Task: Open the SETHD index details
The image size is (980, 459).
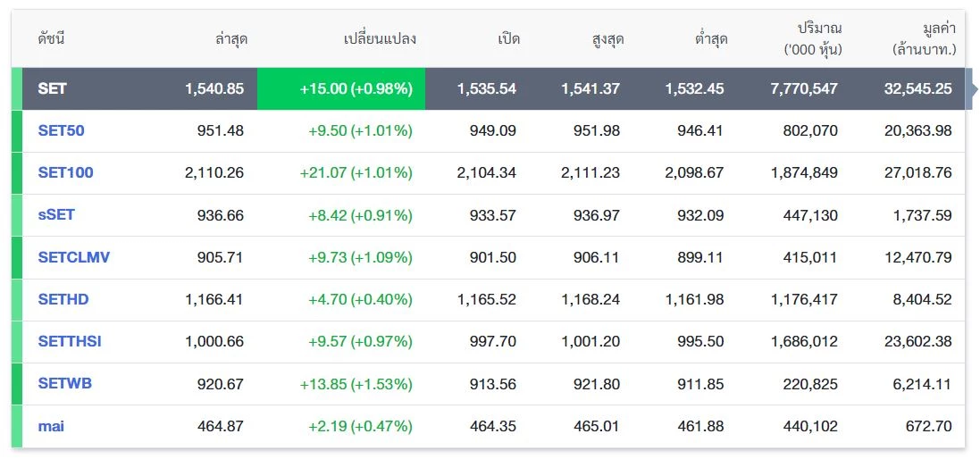Action: pos(63,299)
